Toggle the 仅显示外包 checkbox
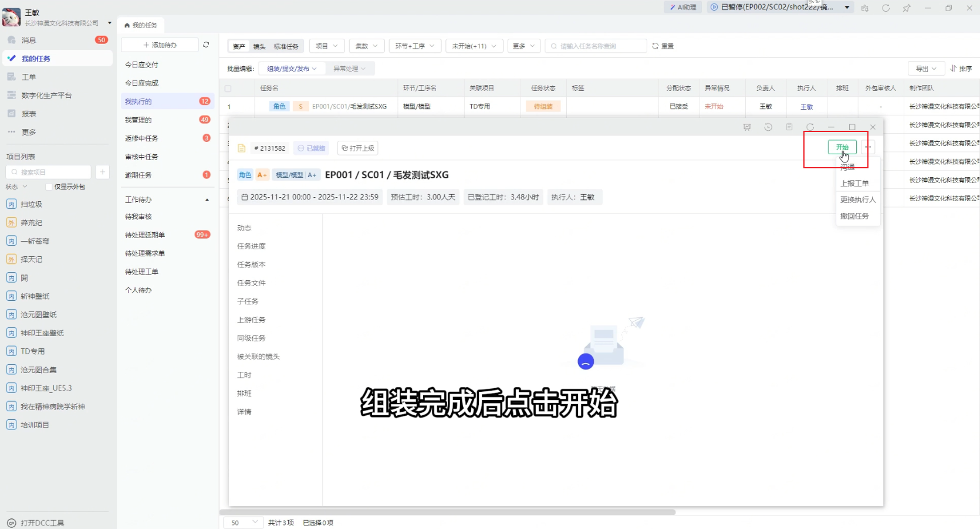Screen dimensions: 980x529 49,187
